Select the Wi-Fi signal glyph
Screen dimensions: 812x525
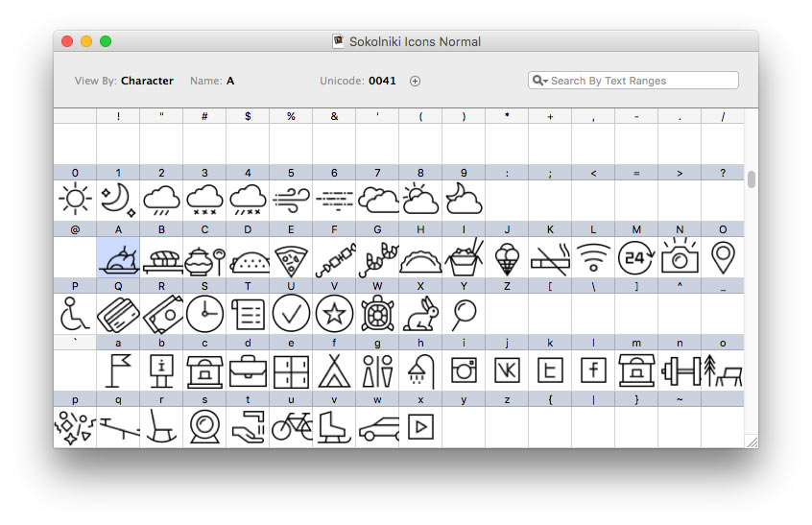click(x=593, y=257)
